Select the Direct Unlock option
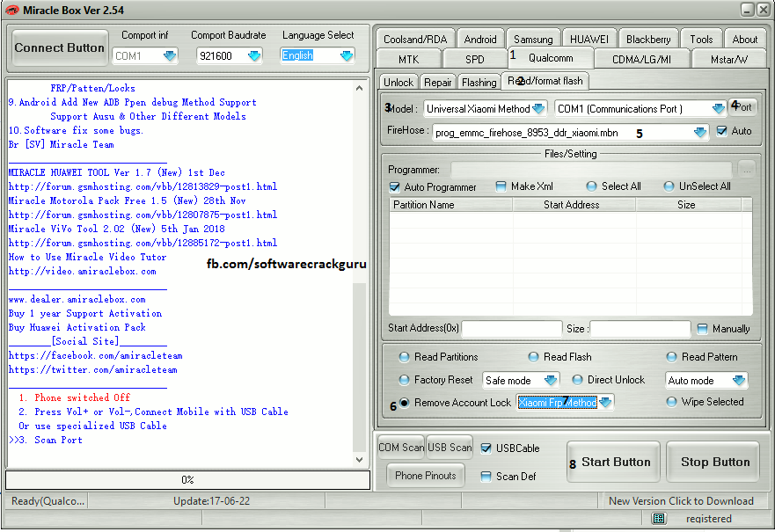Screen dimensions: 775x532 [577, 379]
